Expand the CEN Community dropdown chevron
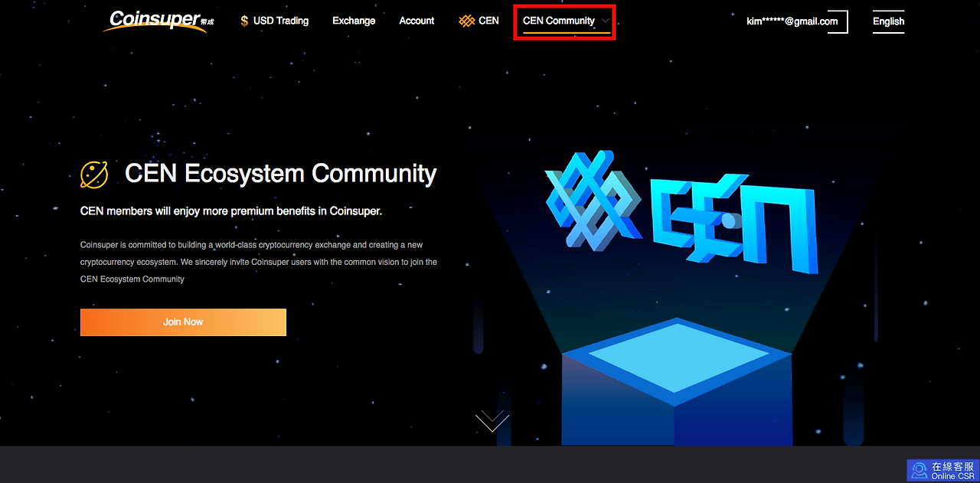Screen dimensions: 980x483 pos(606,21)
